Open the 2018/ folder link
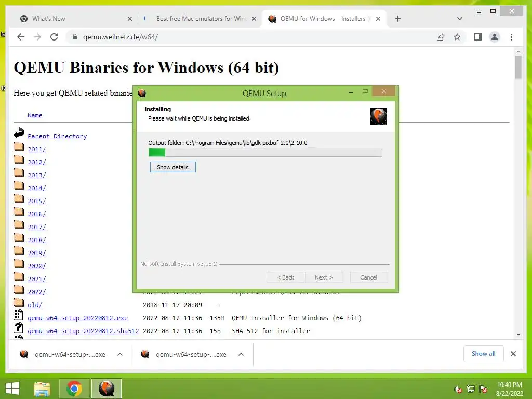Screen dimensions: 532x399 click(37, 240)
